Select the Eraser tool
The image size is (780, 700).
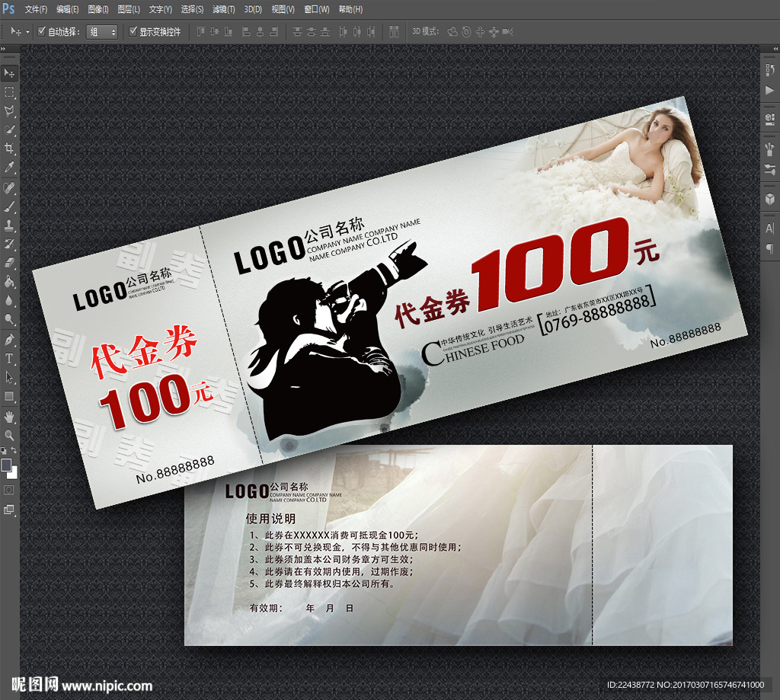[9, 263]
